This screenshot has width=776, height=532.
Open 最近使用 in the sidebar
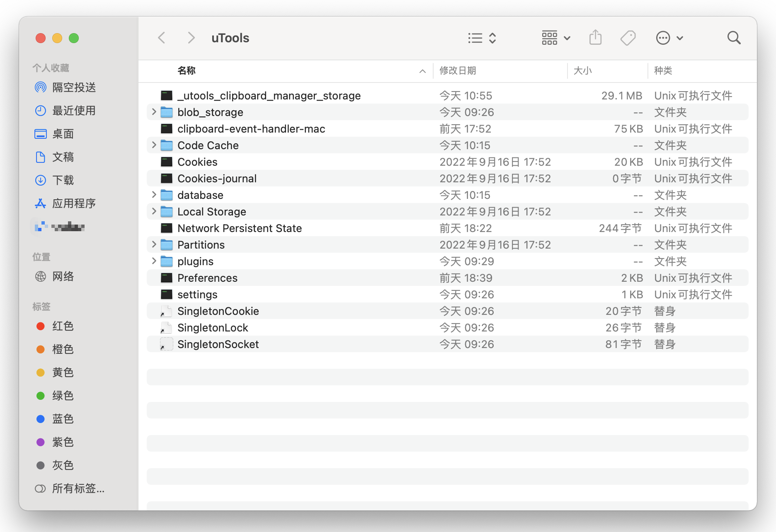[65, 111]
